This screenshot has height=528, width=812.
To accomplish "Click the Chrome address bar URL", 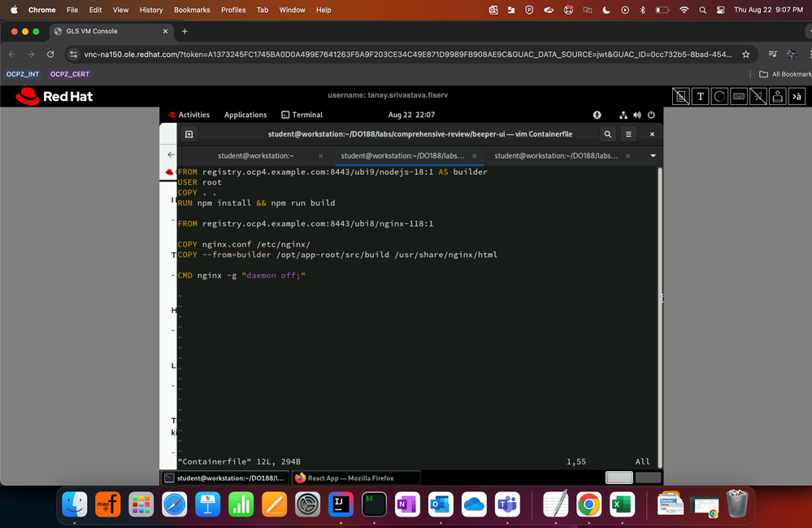I will [x=406, y=55].
